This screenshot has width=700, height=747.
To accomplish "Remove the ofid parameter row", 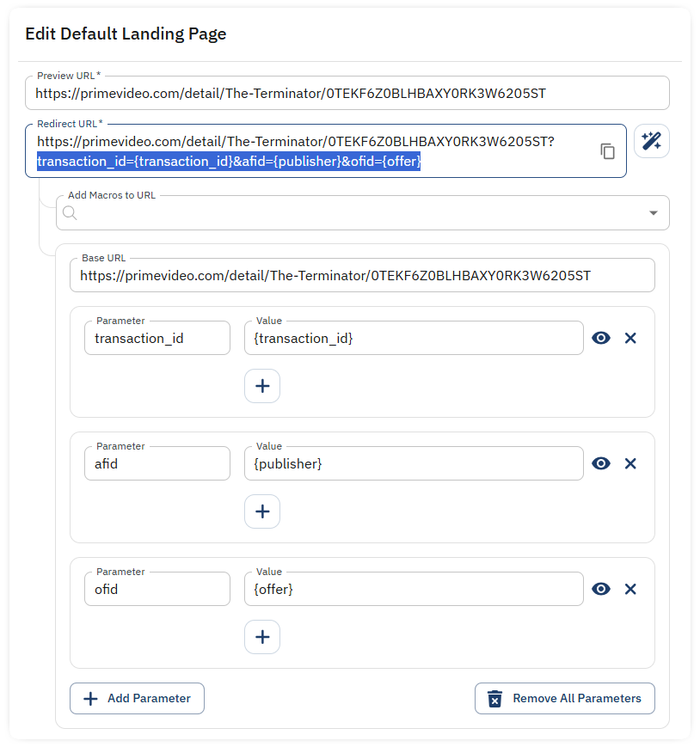I will 630,589.
